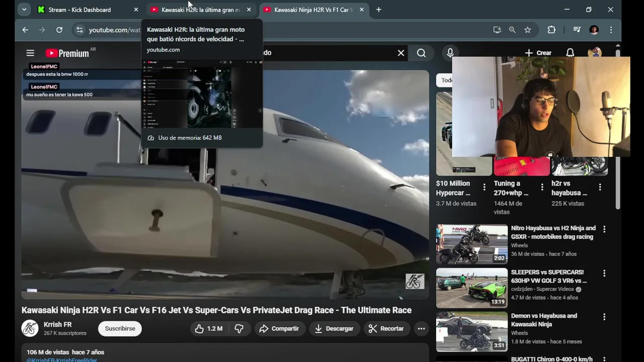Open the media controls icon
Screen dimensions: 644x362
(577, 30)
